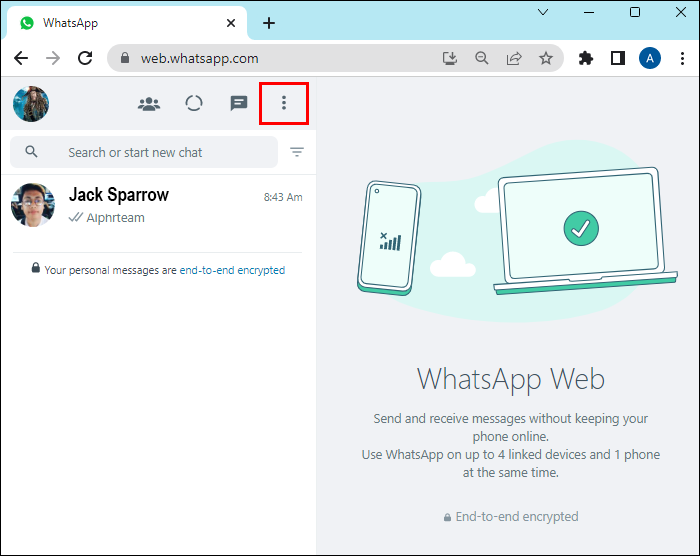Screen dimensions: 700x556
Task: Close the WhatsApp browser tab
Action: [231, 23]
